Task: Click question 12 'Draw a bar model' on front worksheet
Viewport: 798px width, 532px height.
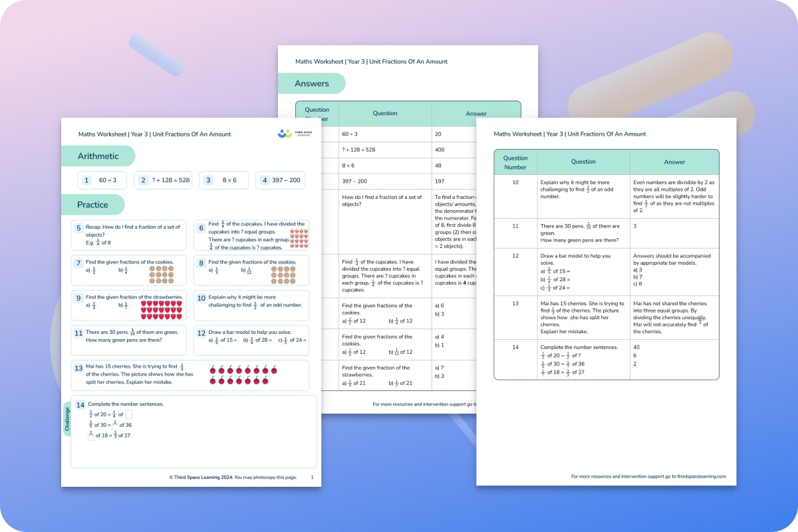Action: (251, 341)
